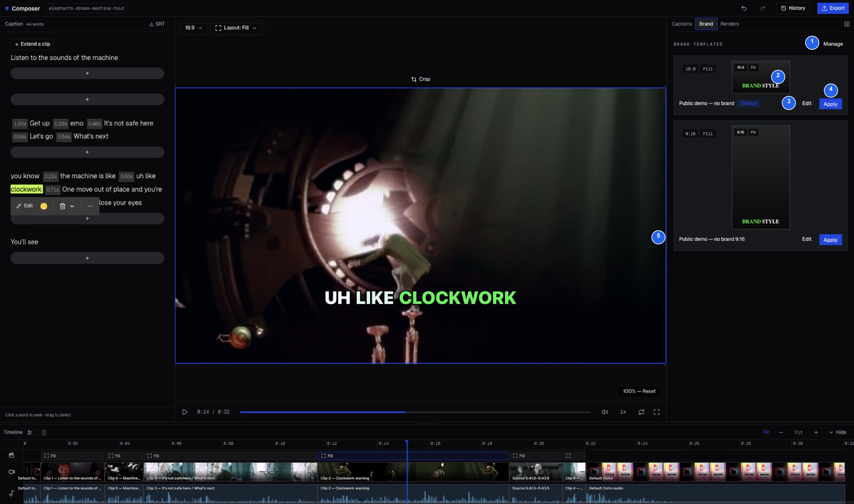Pick the yellow highlight color swatch
This screenshot has width=854, height=504.
point(44,206)
